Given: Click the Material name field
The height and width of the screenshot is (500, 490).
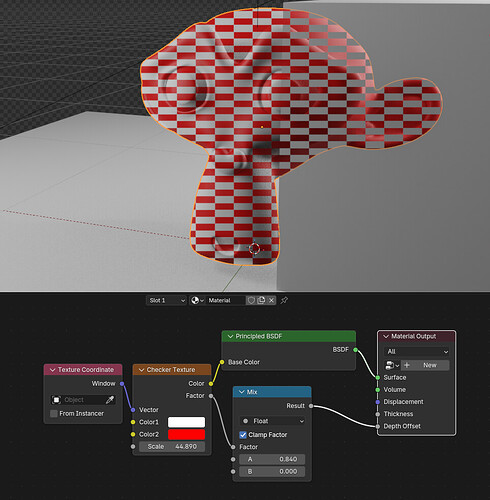Looking at the screenshot, I should [226, 300].
